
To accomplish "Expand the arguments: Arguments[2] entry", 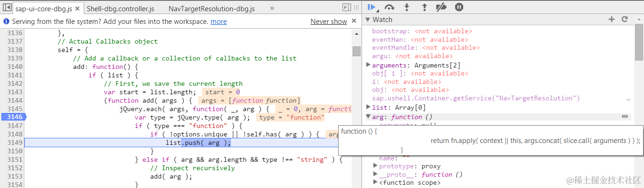I will tap(369, 65).
